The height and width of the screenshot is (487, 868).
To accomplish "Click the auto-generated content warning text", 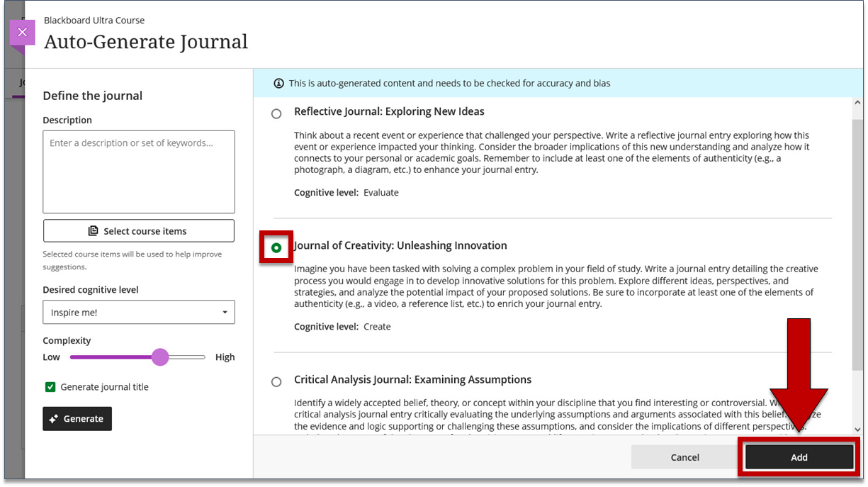I will [449, 84].
